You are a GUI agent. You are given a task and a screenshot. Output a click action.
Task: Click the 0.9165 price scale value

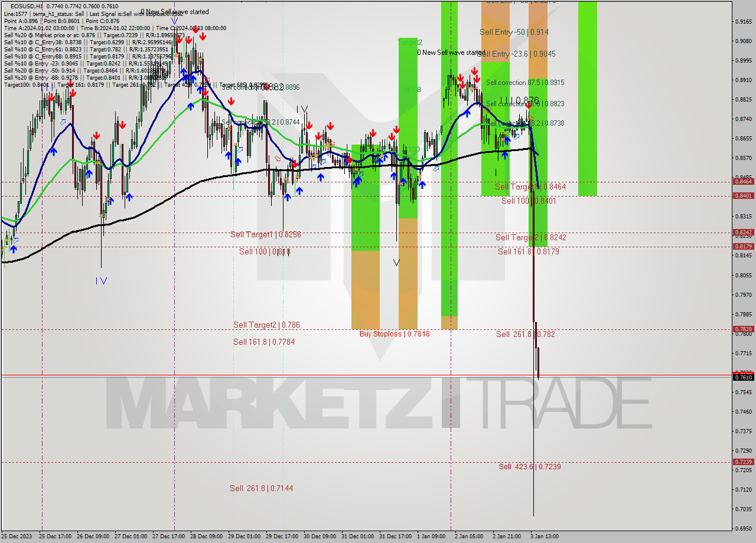coord(743,21)
